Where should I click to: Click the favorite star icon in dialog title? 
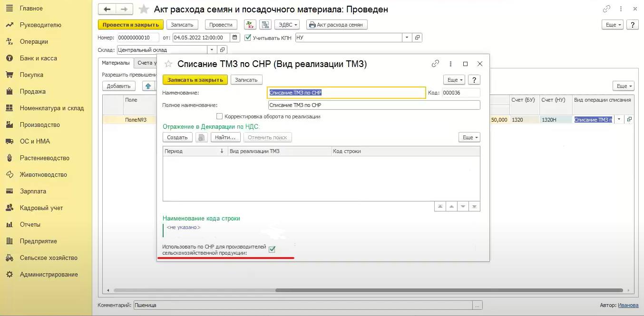168,64
